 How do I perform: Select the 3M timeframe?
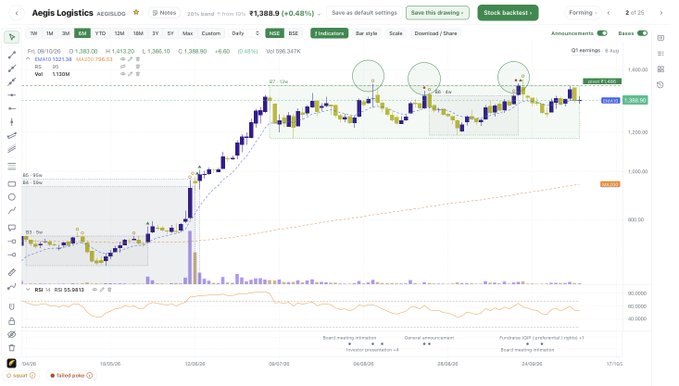click(x=66, y=33)
